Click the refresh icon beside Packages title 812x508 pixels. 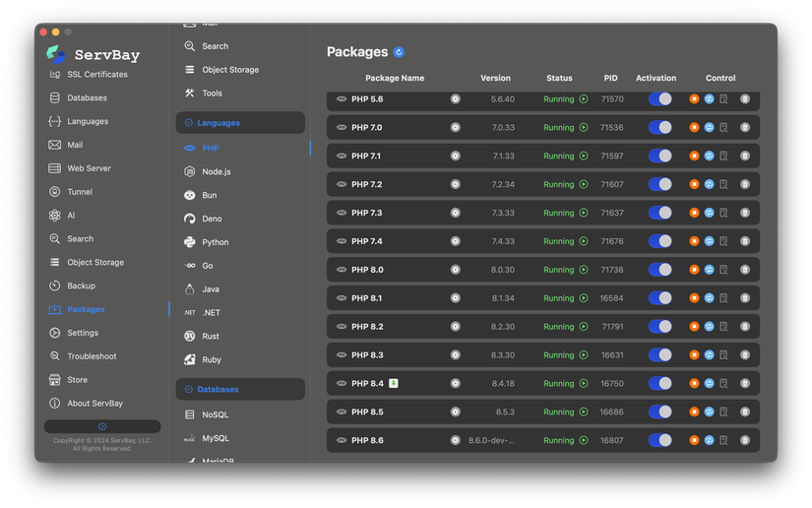click(399, 52)
